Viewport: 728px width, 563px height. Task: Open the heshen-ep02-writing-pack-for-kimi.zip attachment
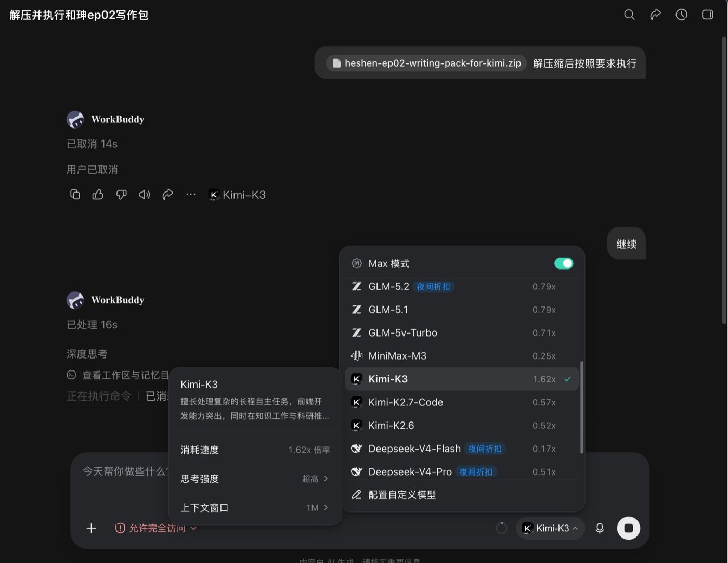point(426,63)
